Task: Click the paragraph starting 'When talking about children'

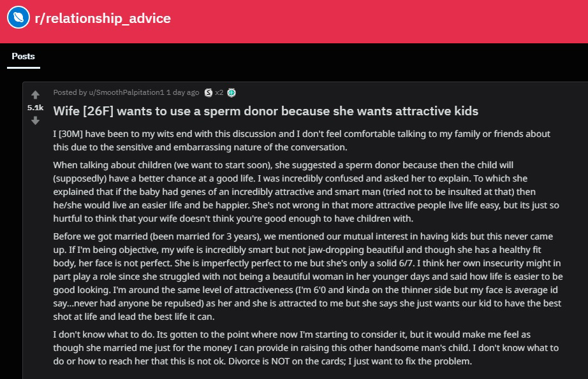Action: tap(306, 192)
